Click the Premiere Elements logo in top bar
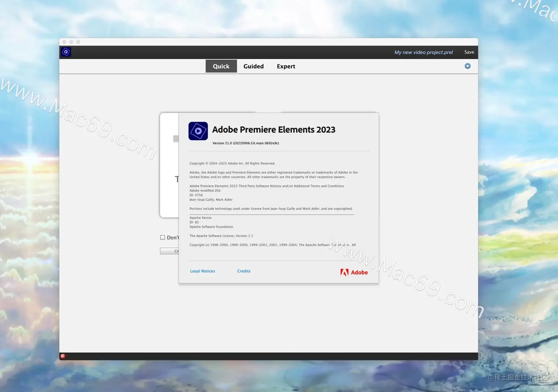 coord(66,52)
